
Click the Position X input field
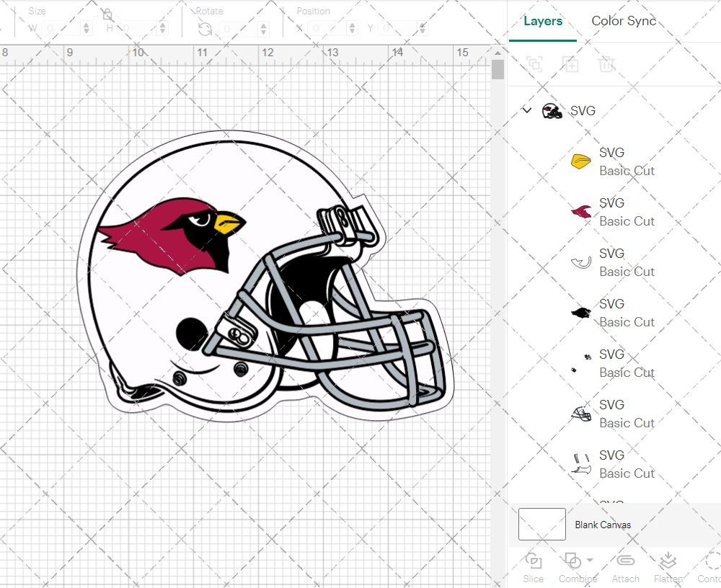pos(328,29)
